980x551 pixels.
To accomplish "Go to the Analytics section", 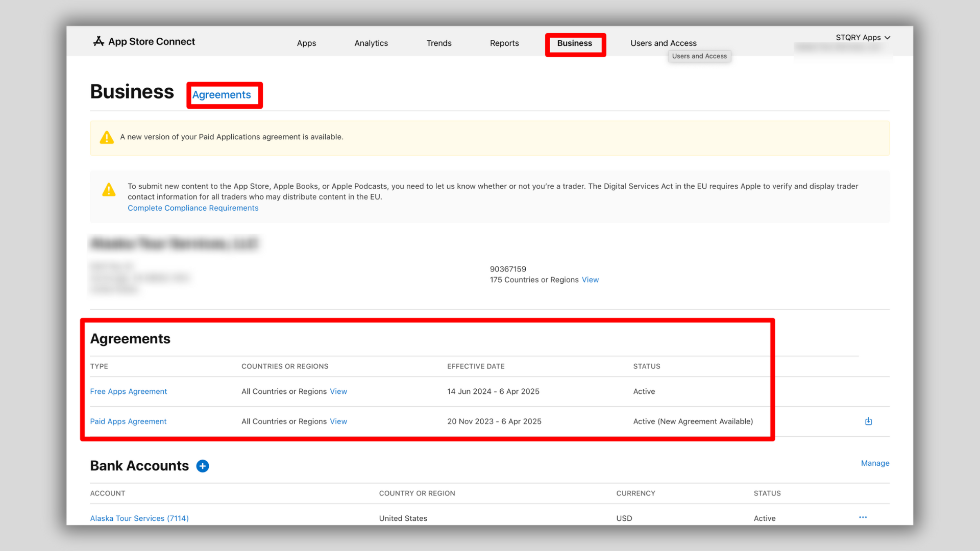I will click(x=371, y=43).
